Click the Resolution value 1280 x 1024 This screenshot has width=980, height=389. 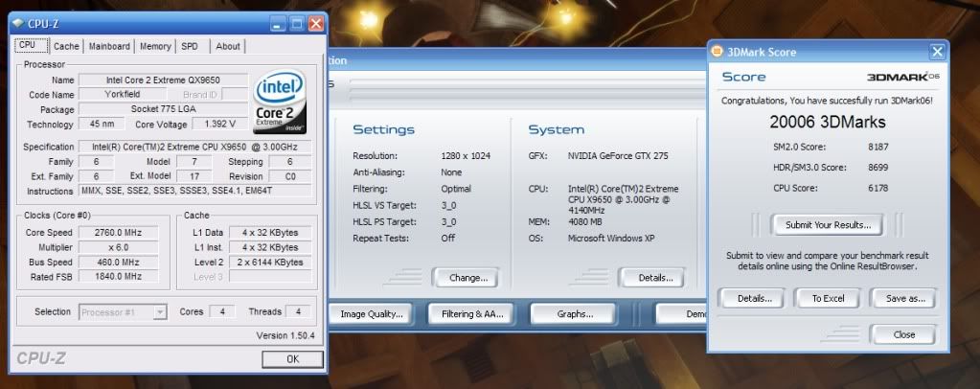[466, 156]
